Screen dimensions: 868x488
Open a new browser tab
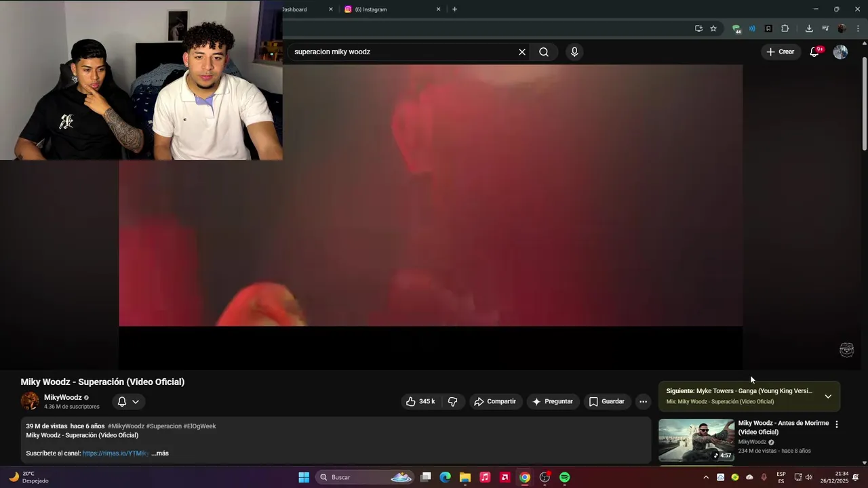click(x=454, y=9)
